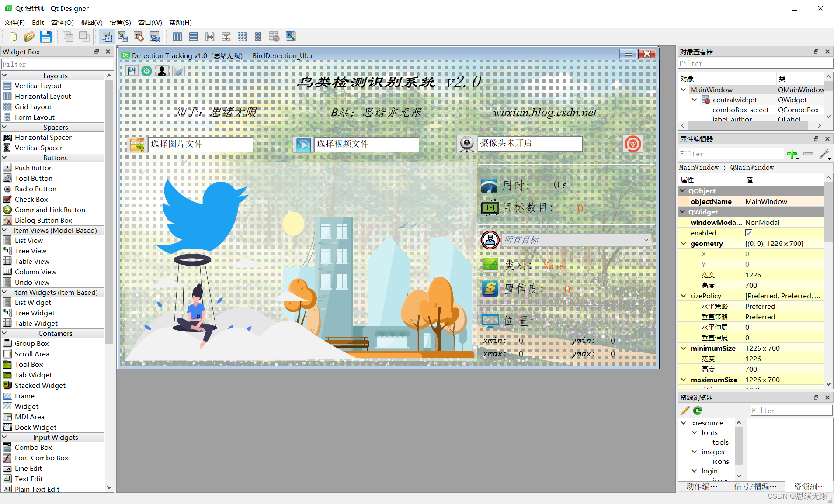Viewport: 834px width, 504px height.
Task: Collapse the sizePolicy property group
Action: pos(684,296)
